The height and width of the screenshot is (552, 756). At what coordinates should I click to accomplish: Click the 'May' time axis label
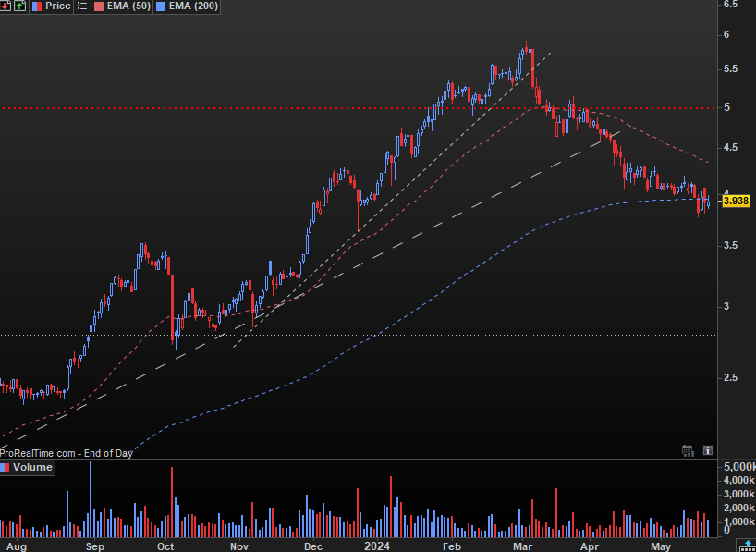click(x=661, y=546)
